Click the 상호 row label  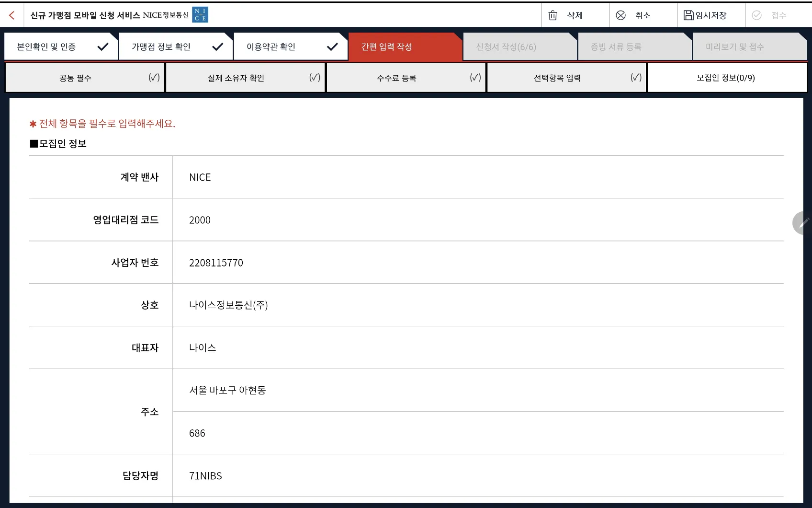point(150,305)
